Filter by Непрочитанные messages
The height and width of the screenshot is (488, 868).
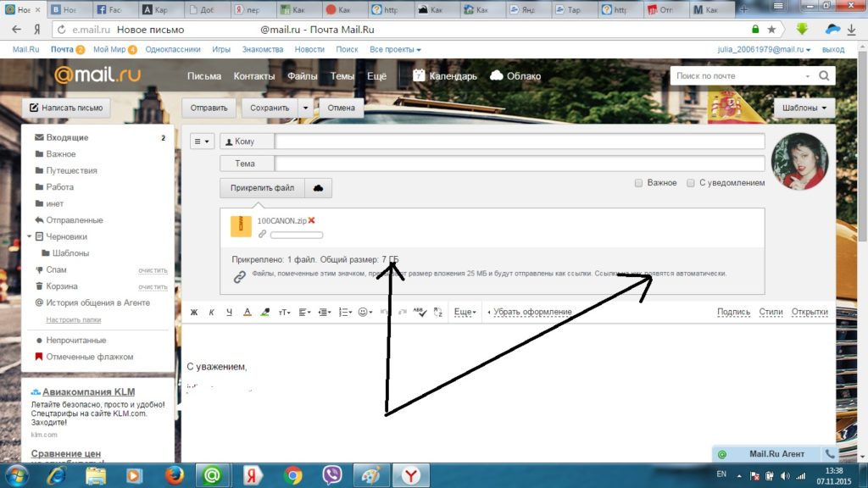75,341
